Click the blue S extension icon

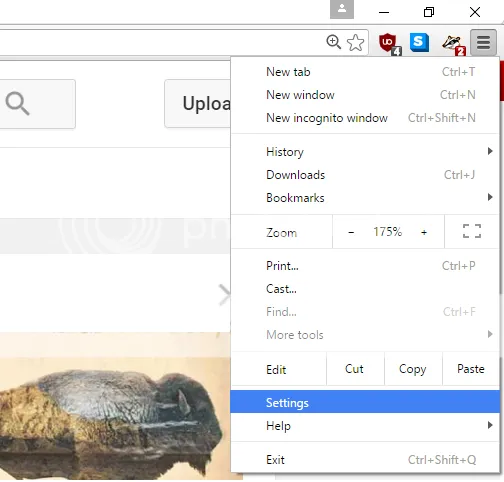pos(419,43)
